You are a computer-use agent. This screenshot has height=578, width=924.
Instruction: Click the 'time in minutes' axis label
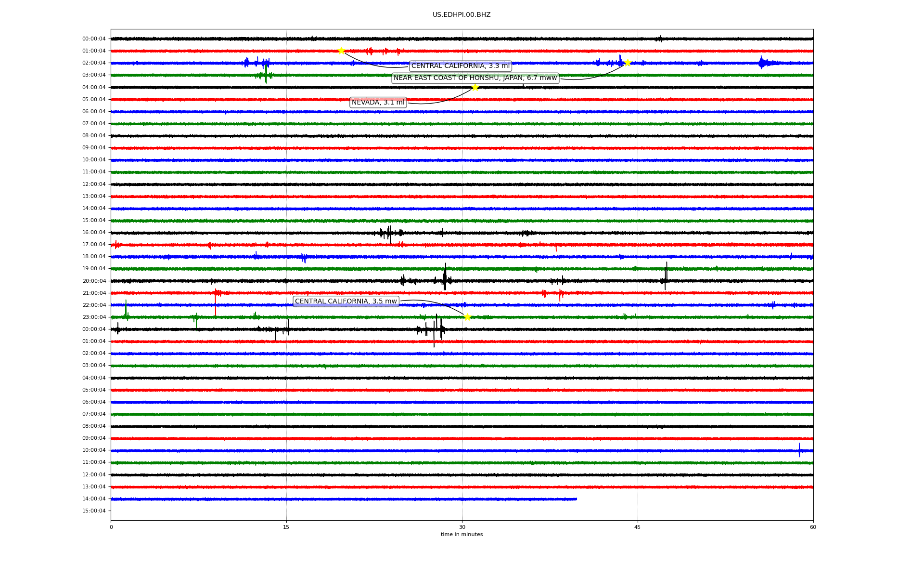pos(461,534)
